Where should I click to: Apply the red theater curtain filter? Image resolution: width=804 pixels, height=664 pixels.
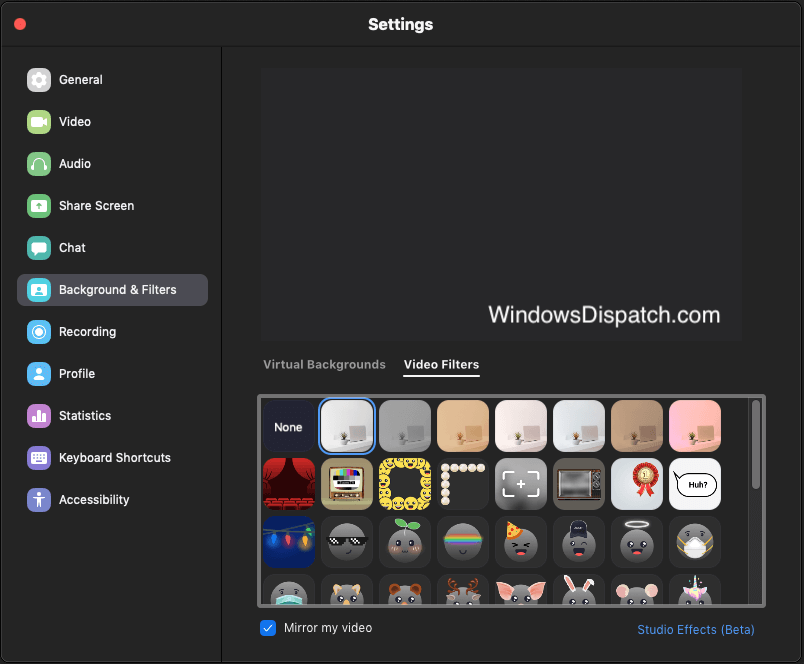click(x=289, y=484)
